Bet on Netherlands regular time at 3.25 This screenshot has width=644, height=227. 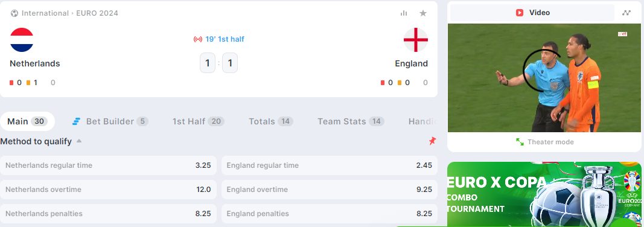(109, 165)
